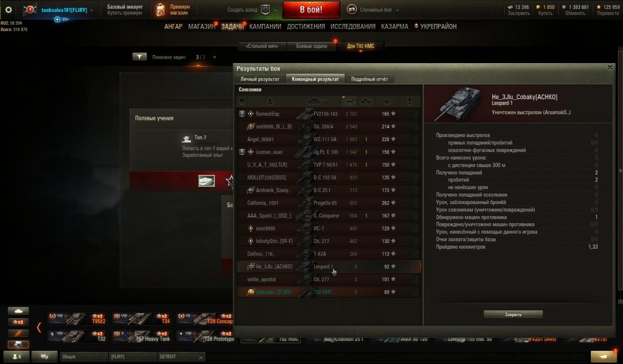The height and width of the screenshot is (364, 623).
Task: Sort allies by player name column
Action: (x=269, y=101)
